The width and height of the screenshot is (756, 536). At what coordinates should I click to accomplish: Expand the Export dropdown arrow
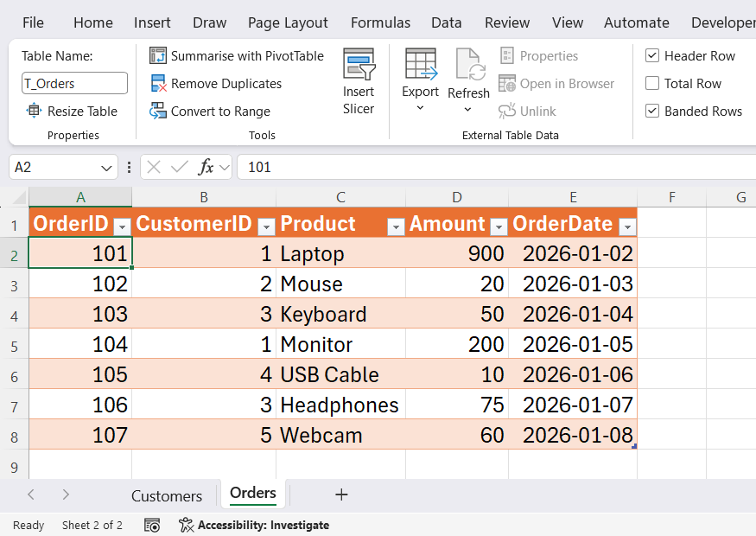click(420, 107)
